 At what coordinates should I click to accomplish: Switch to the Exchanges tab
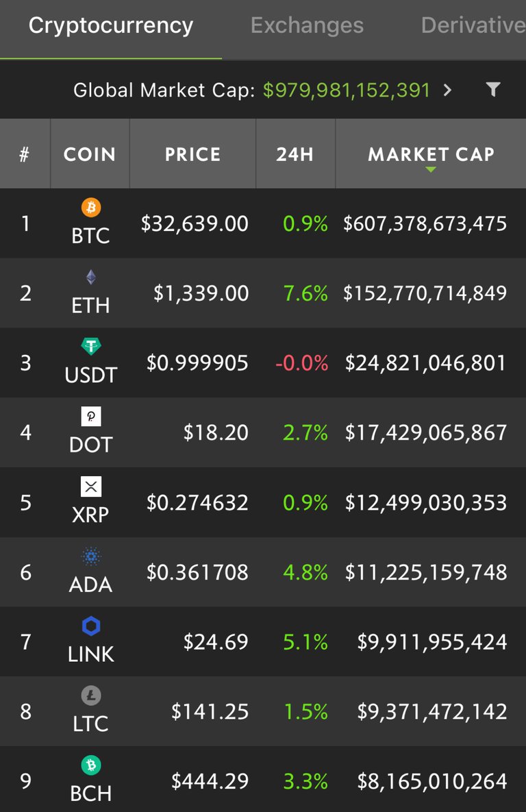pos(307,25)
